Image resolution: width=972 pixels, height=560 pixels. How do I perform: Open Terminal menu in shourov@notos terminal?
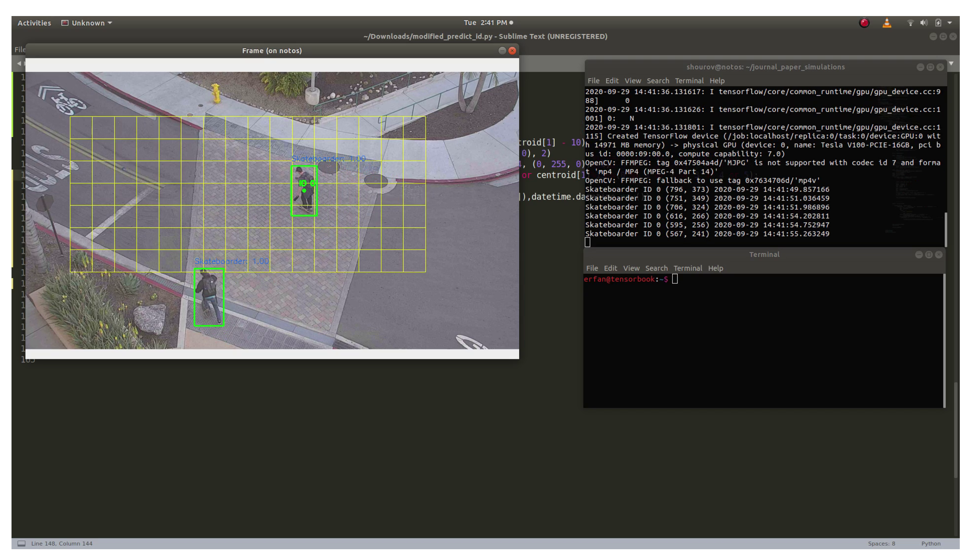click(x=689, y=81)
